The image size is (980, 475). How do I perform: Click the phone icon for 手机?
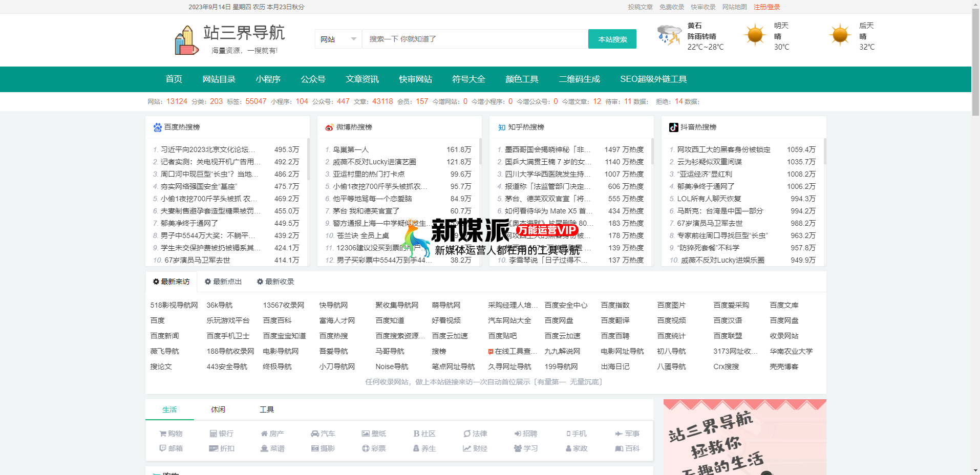pyautogui.click(x=568, y=434)
